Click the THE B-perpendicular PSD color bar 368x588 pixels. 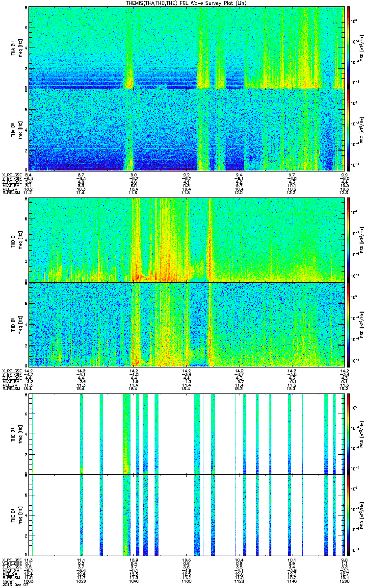[x=348, y=433]
